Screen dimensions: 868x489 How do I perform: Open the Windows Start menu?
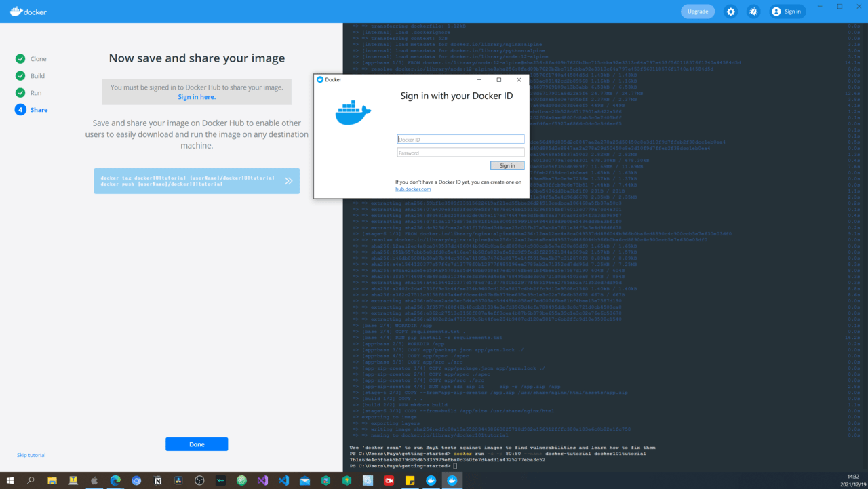10,480
